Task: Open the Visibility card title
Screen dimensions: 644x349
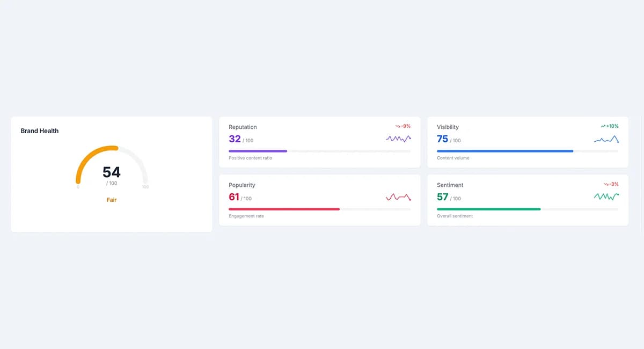Action: [448, 127]
